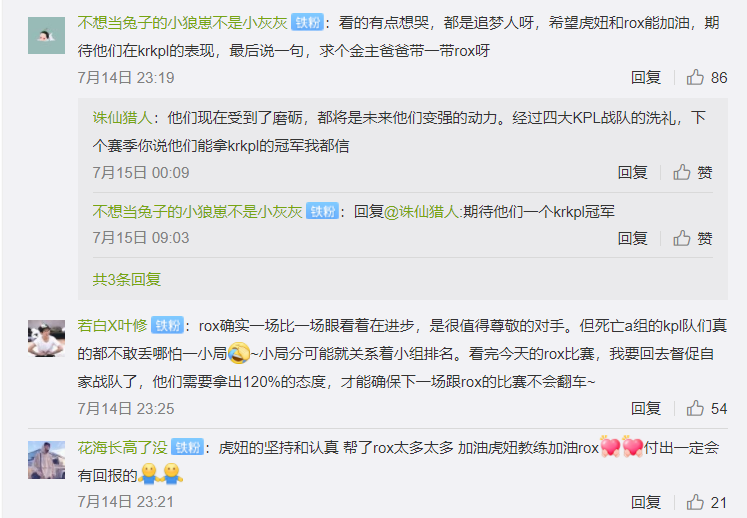Click 花海长高了没's avatar picture

point(46,460)
